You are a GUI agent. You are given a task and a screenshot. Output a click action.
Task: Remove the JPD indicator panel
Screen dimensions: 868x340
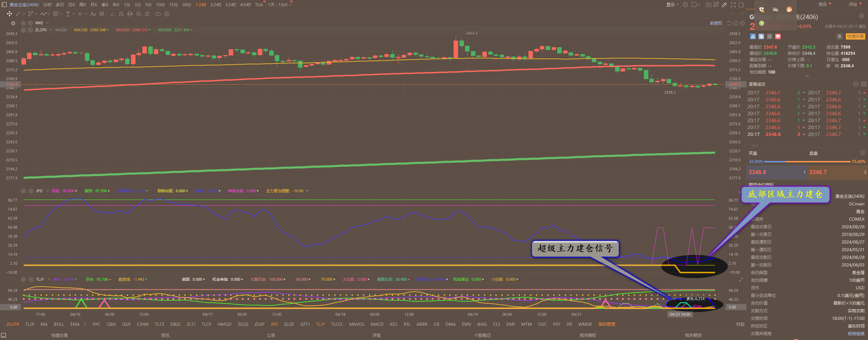[x=31, y=191]
